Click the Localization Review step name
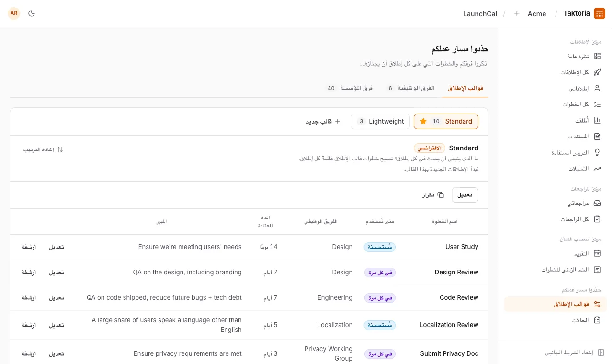The width and height of the screenshot is (613, 364). point(449,325)
